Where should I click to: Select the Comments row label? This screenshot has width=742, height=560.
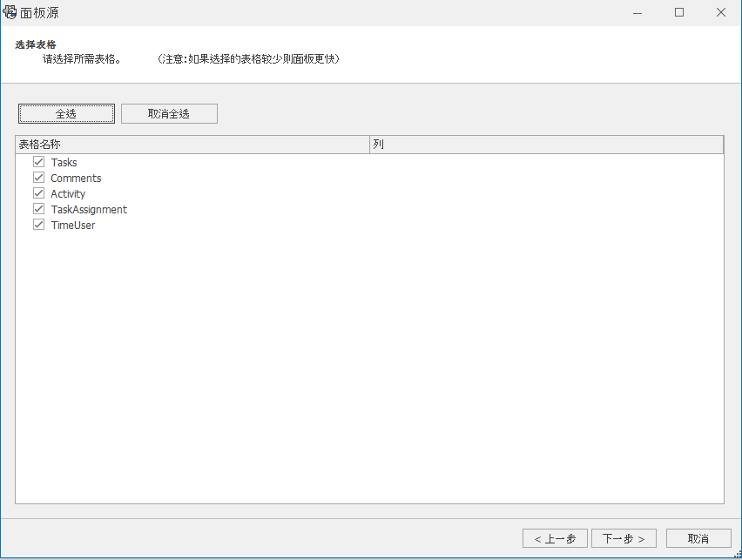point(76,178)
